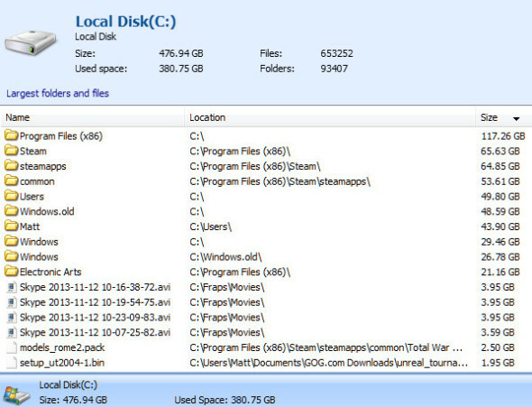Select the steamapps folder name
Image resolution: width=532 pixels, height=407 pixels.
(x=42, y=166)
